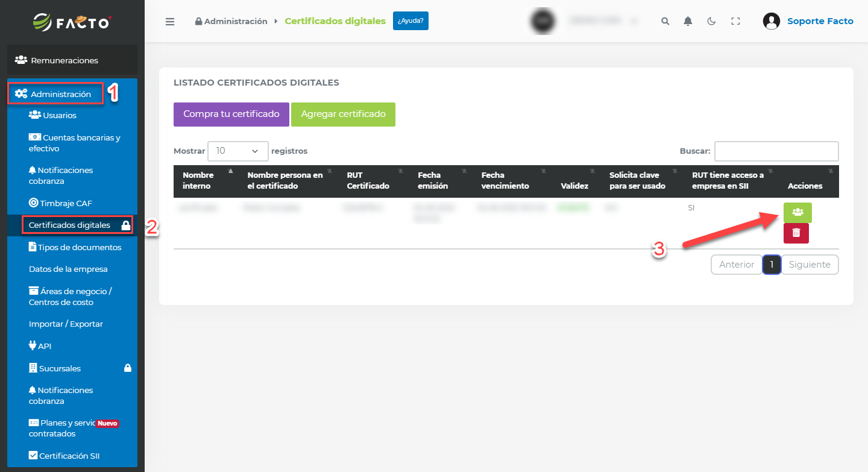The height and width of the screenshot is (472, 868).
Task: Toggle dark mode moon icon
Action: click(x=711, y=21)
